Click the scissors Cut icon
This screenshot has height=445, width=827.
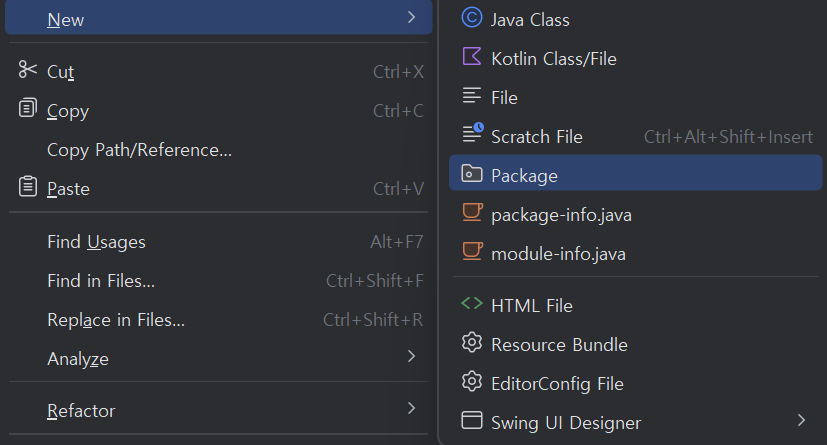coord(27,70)
